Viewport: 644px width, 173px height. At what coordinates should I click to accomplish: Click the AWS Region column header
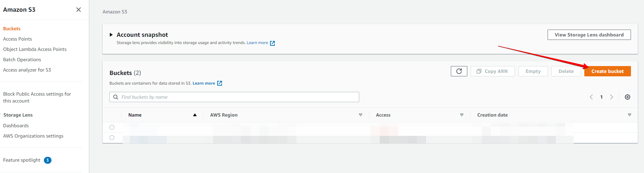(224, 115)
